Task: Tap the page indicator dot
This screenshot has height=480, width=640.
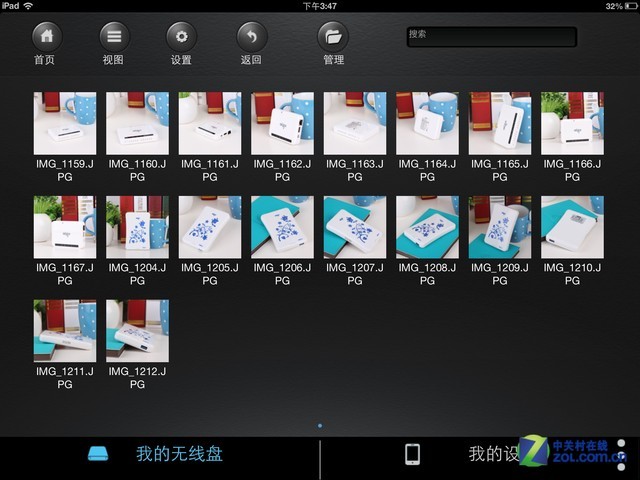Action: tap(320, 426)
